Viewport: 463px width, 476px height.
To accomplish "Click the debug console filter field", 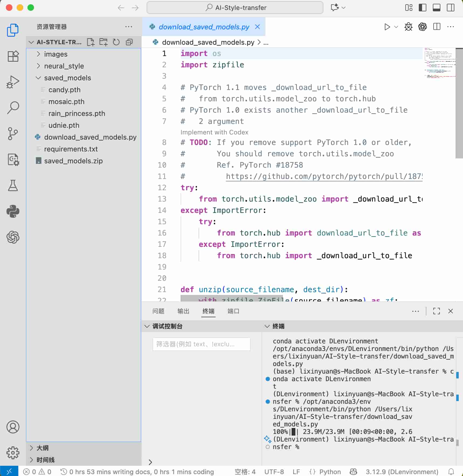I will coord(201,344).
